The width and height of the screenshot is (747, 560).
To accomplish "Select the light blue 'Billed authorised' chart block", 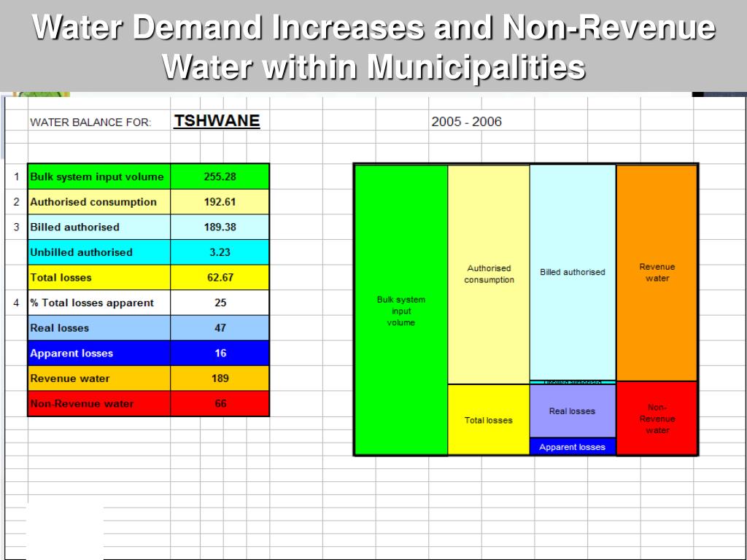I will click(573, 273).
